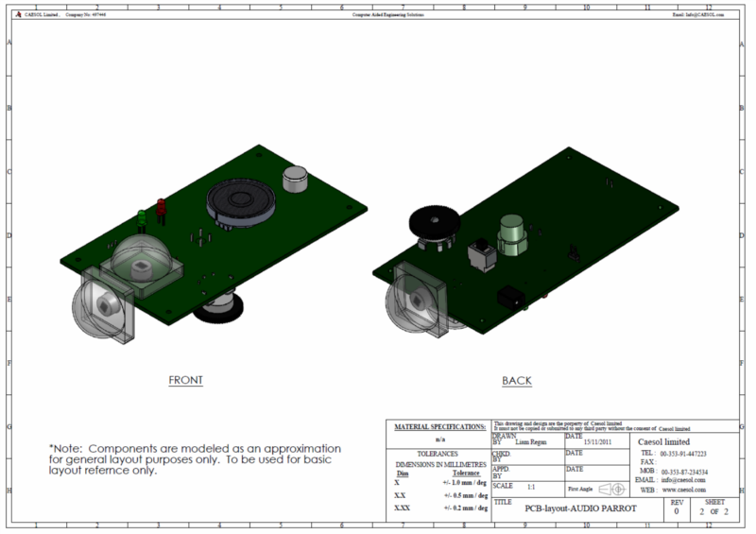The width and height of the screenshot is (756, 534).
Task: Click the grey slide switch on back view
Action: pyautogui.click(x=482, y=254)
